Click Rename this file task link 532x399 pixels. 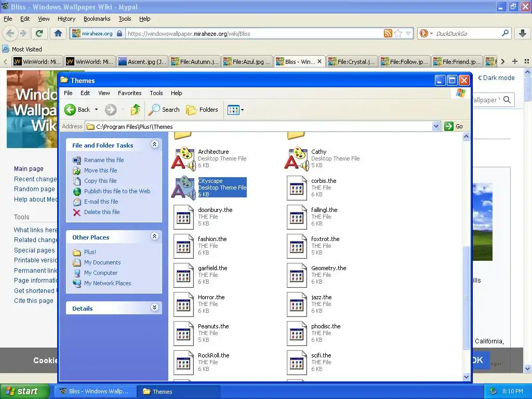tap(104, 160)
